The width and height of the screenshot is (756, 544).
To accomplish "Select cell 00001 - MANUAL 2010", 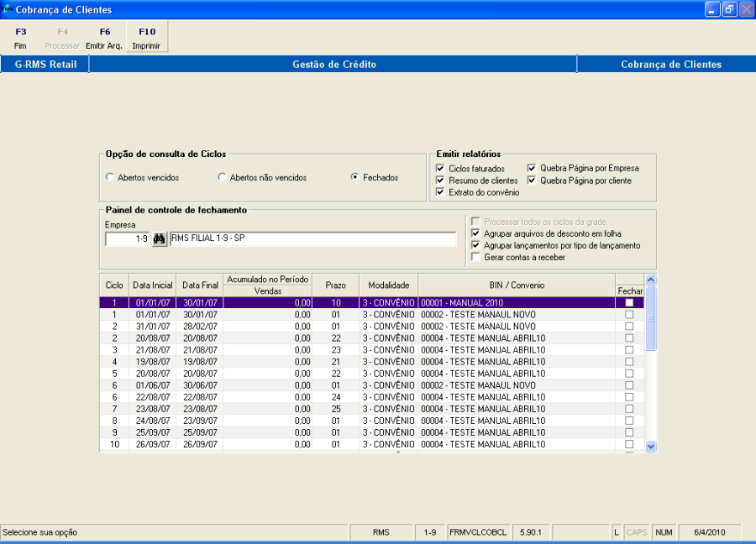I will (x=517, y=302).
